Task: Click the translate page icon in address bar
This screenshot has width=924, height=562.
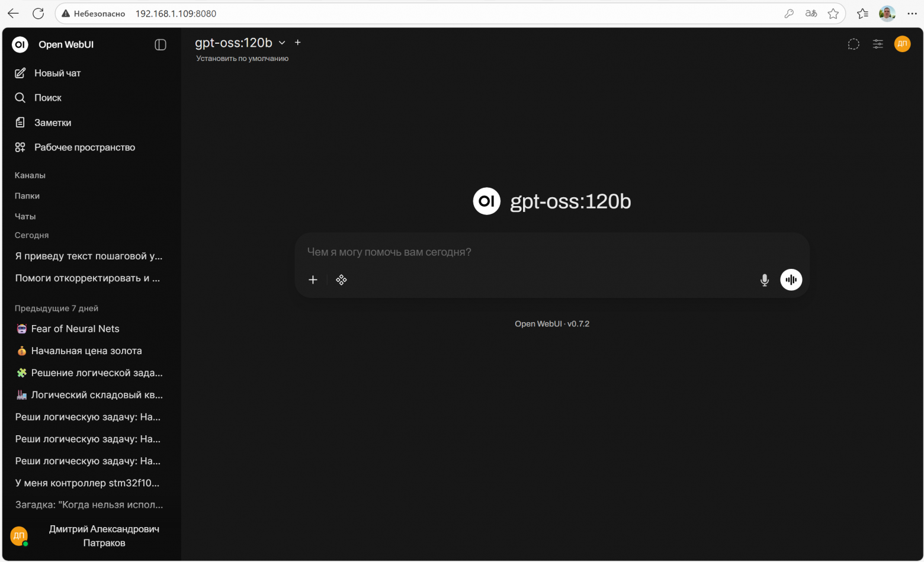Action: pos(811,14)
